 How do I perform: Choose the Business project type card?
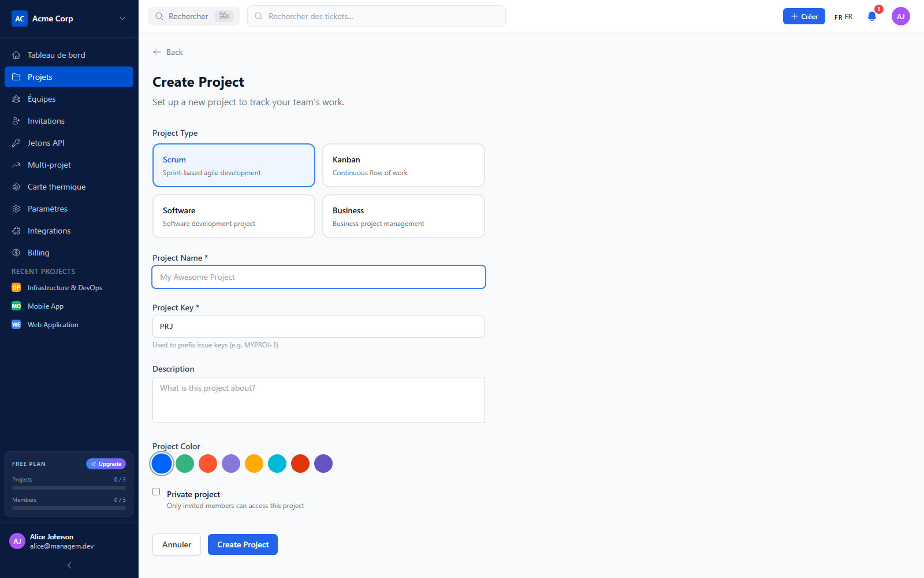(x=404, y=216)
